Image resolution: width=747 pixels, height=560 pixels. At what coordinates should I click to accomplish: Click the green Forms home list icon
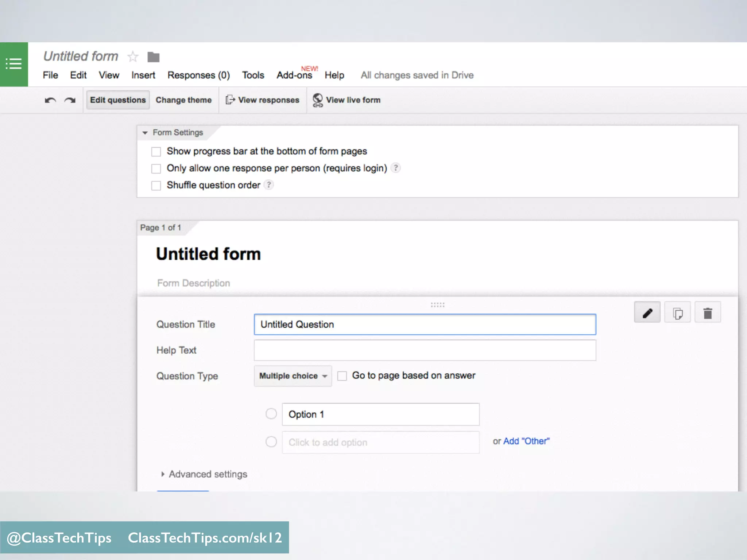point(14,64)
